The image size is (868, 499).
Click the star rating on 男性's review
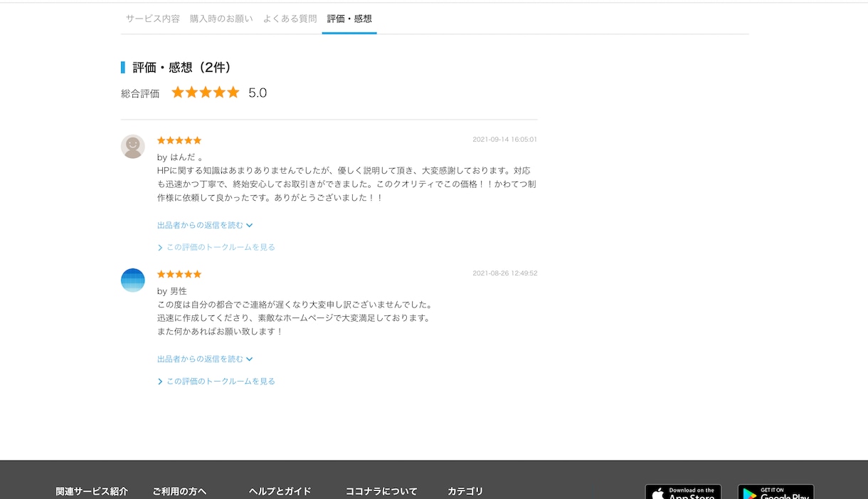[x=179, y=274]
